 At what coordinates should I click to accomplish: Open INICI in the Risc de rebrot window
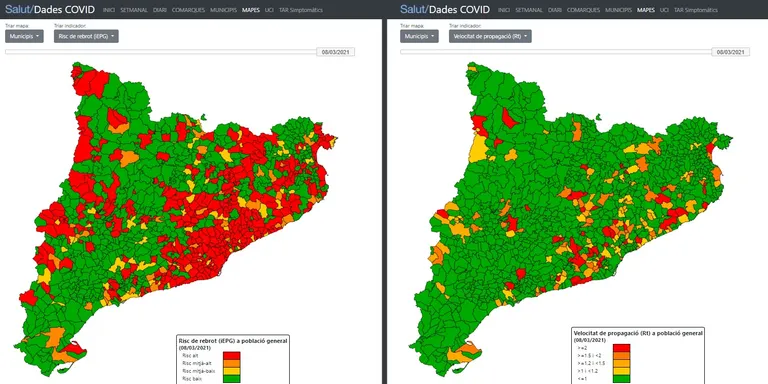(x=109, y=10)
